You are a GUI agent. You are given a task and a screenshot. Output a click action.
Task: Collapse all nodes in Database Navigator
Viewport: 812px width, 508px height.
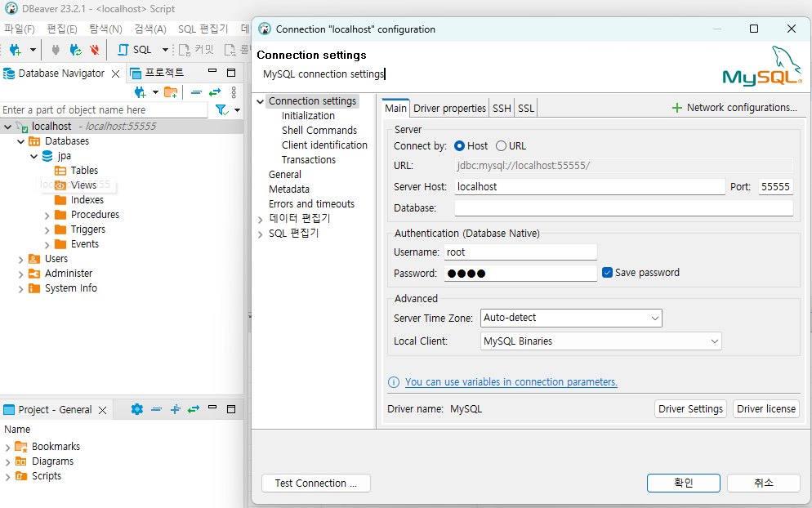pyautogui.click(x=196, y=92)
